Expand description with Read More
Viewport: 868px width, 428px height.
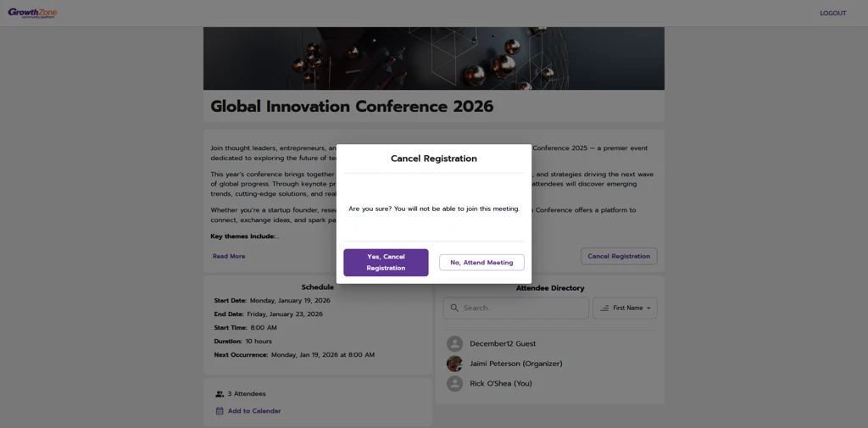click(229, 256)
